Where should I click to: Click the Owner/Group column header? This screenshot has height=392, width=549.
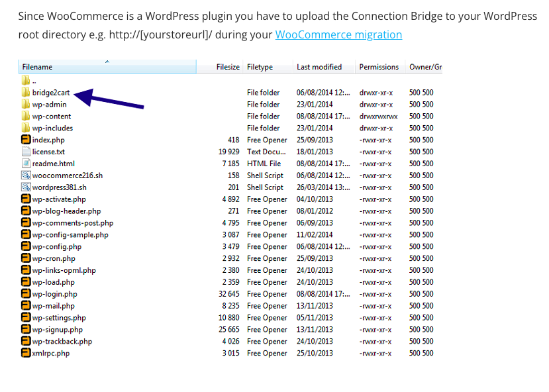(425, 67)
